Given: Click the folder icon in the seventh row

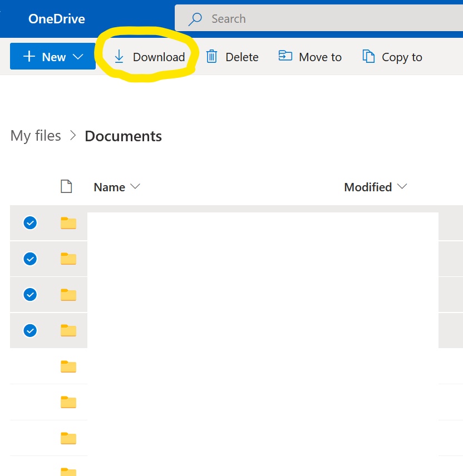Looking at the screenshot, I should tap(68, 438).
